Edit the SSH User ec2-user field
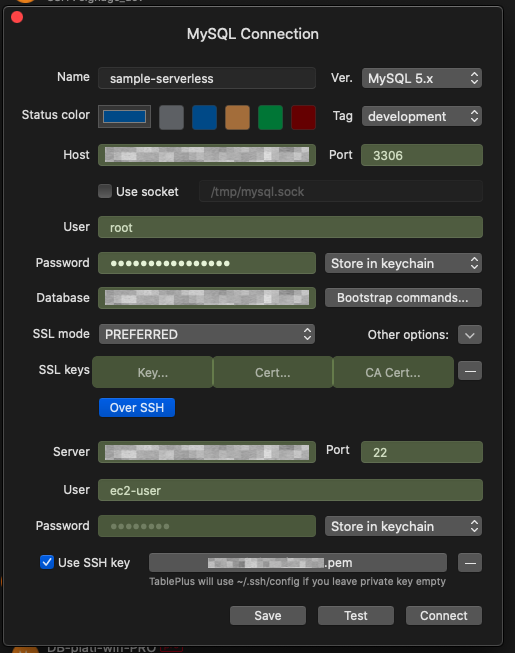This screenshot has height=653, width=515. pos(290,490)
